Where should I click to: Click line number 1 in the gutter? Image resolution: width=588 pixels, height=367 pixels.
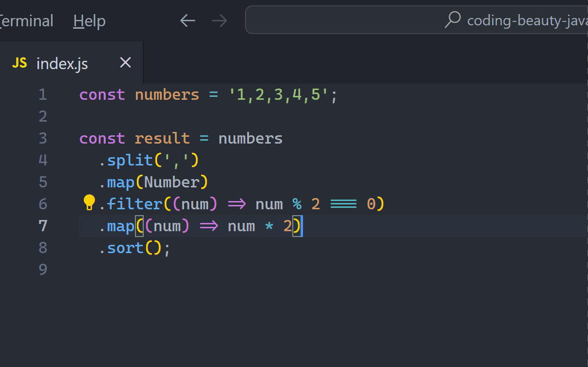(x=43, y=94)
